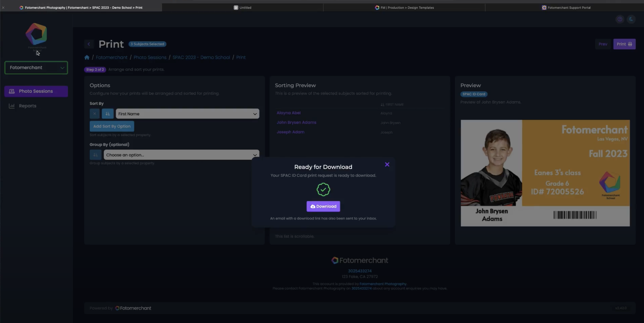Click the ID card preview thumbnail
The image size is (644, 323).
coord(545,173)
